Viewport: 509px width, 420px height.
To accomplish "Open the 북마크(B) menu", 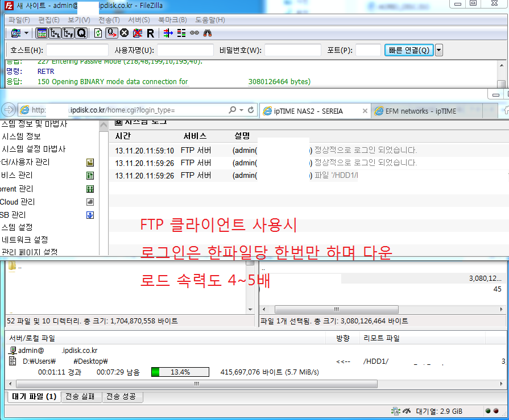I will tap(172, 20).
